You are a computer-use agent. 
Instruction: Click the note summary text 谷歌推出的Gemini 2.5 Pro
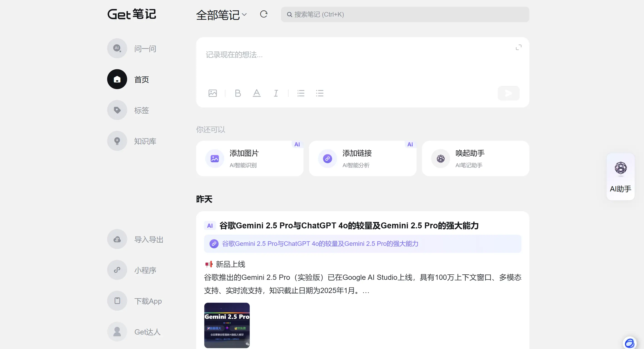(x=363, y=284)
